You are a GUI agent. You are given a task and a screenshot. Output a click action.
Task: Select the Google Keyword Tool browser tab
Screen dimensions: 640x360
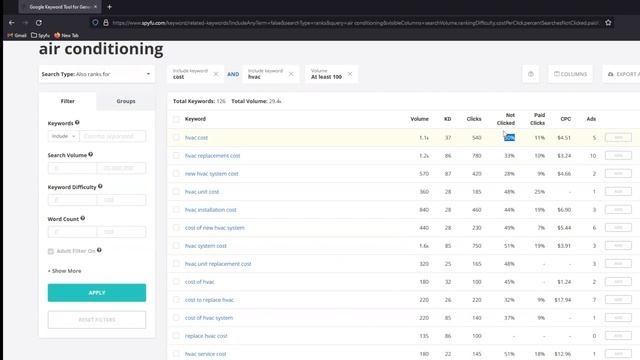click(x=60, y=7)
